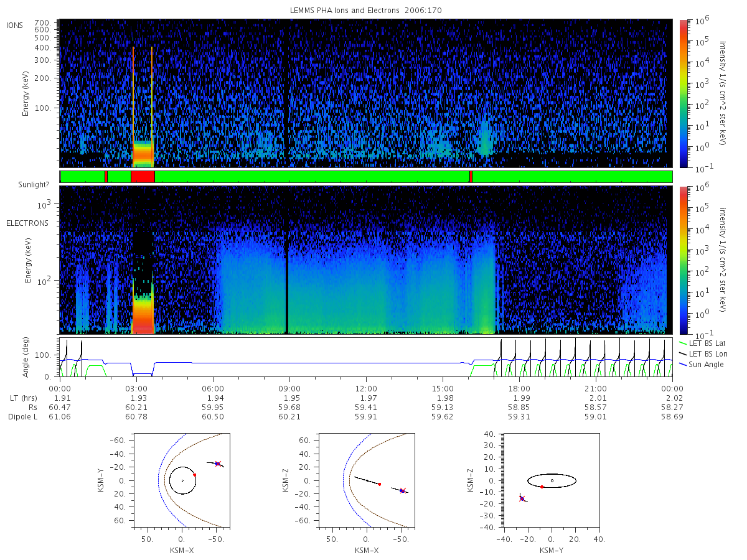747x560 pixels.
Task: Click the ions intensity color bar
Action: pos(684,93)
